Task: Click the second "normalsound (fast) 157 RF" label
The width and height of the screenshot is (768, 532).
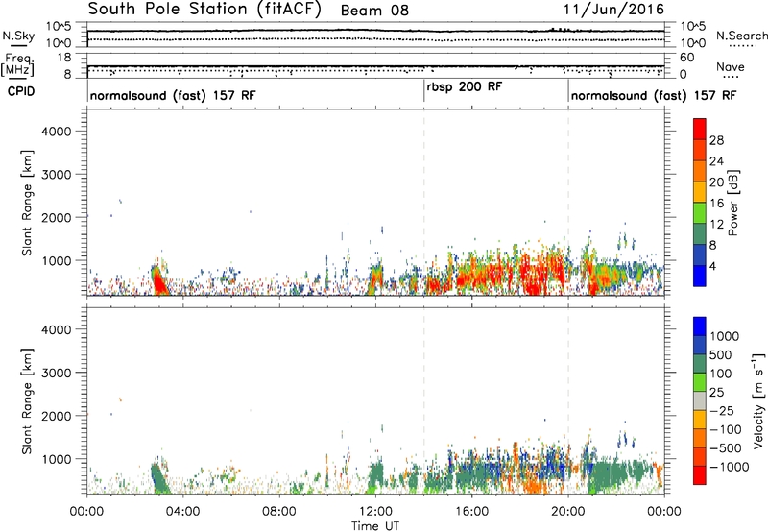Action: [654, 95]
